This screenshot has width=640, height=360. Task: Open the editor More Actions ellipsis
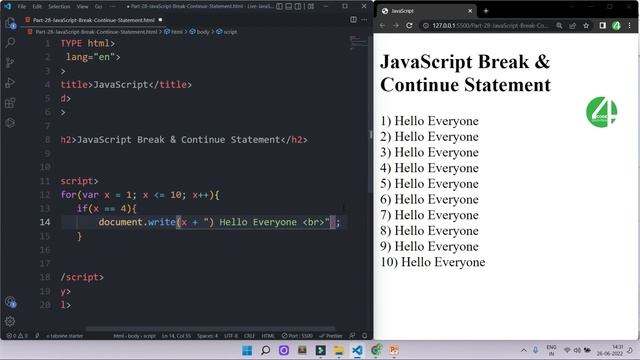coord(364,20)
